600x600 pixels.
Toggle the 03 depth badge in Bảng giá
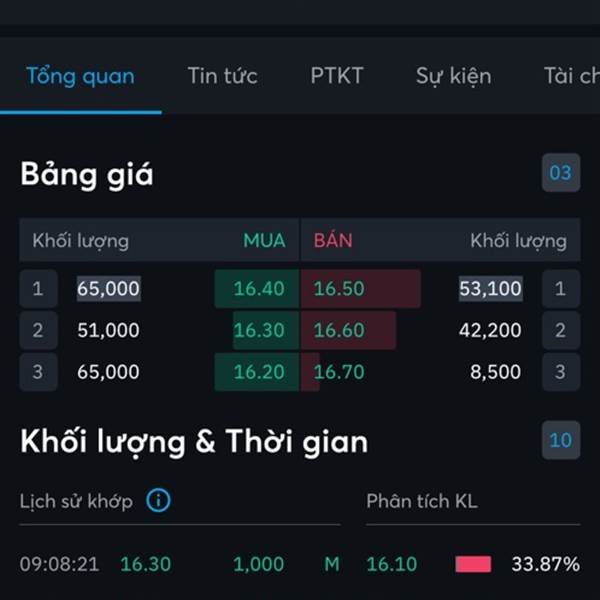coord(561,173)
